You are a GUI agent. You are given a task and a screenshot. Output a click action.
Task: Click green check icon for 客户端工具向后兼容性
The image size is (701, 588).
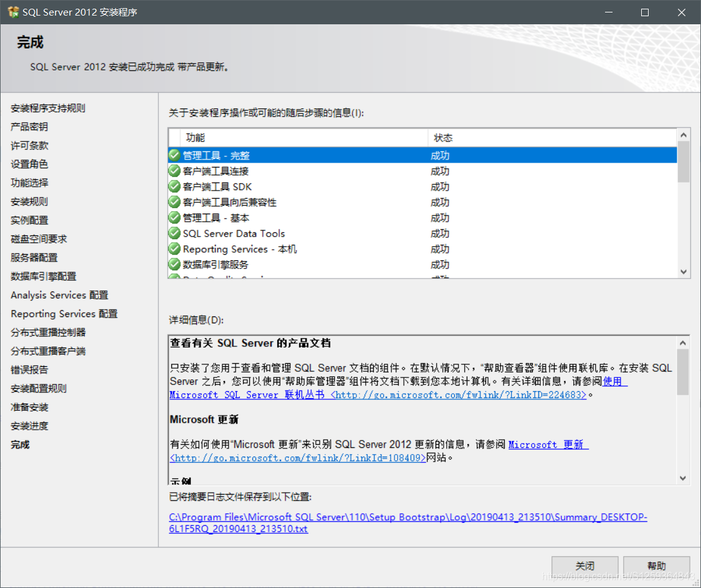[x=174, y=202]
